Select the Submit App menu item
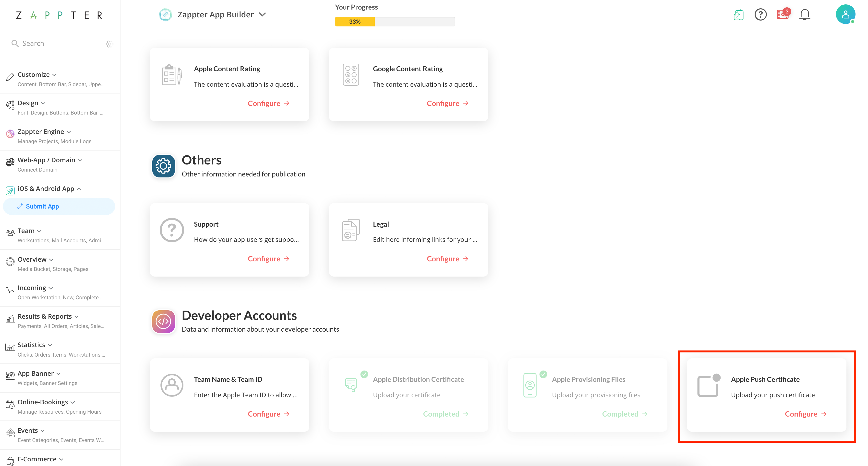The height and width of the screenshot is (466, 868). click(x=59, y=206)
